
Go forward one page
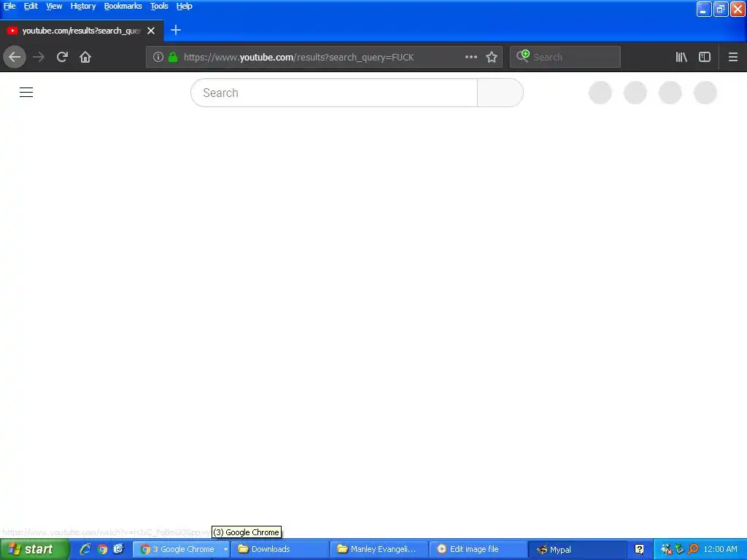(39, 57)
